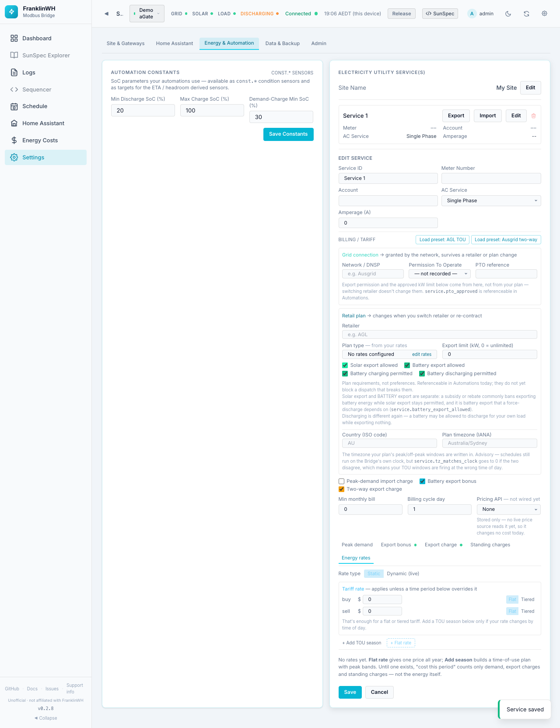
Task: Toggle dark mode moon icon
Action: click(x=508, y=14)
